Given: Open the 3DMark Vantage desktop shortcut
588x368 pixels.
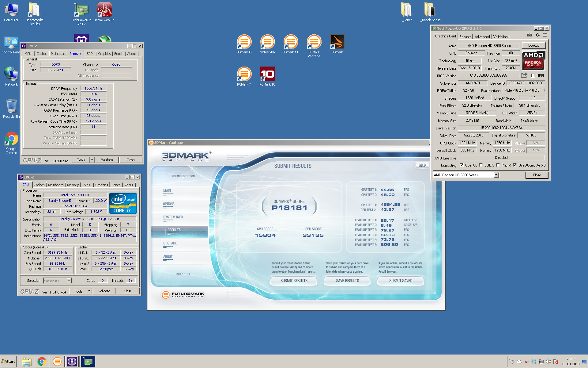Looking at the screenshot, I should [314, 46].
